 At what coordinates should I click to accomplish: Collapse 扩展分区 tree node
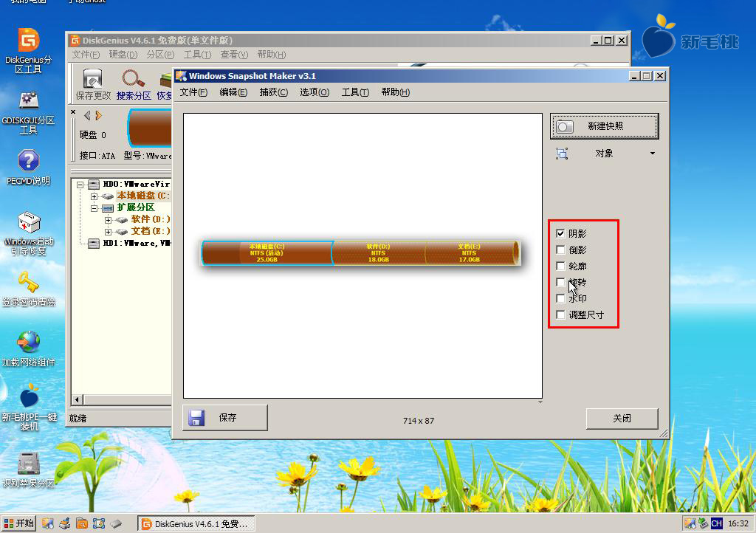click(x=94, y=208)
